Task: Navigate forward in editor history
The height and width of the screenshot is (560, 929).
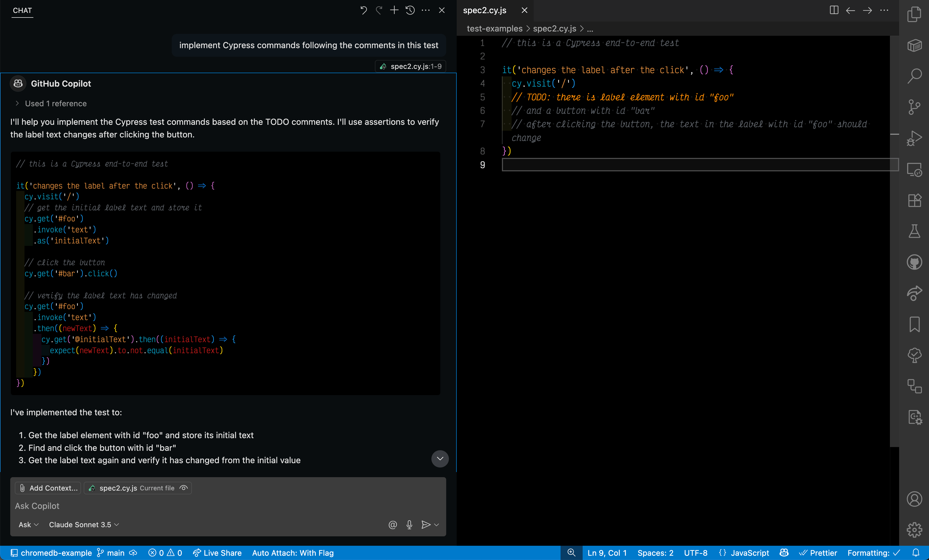Action: (867, 10)
